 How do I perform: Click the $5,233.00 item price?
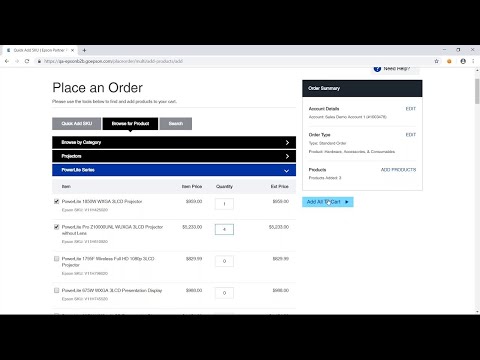coord(192,227)
